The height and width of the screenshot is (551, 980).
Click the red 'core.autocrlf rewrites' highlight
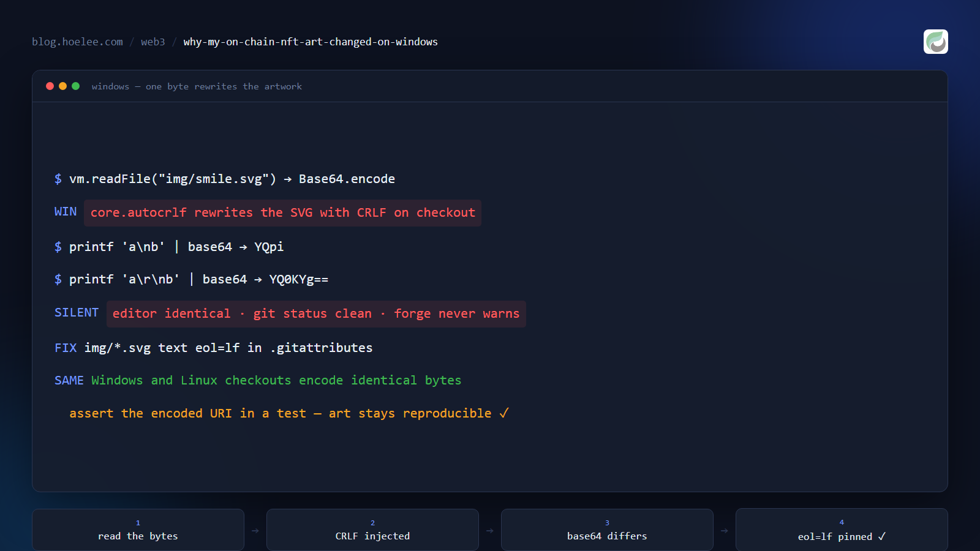coord(282,213)
